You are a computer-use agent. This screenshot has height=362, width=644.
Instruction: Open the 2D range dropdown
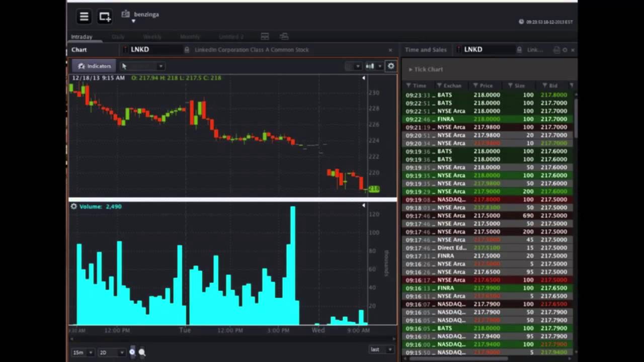coord(111,352)
